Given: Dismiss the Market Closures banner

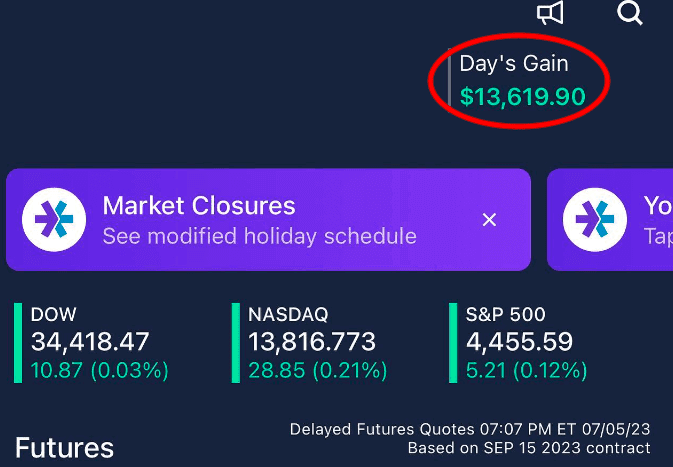Looking at the screenshot, I should point(489,220).
